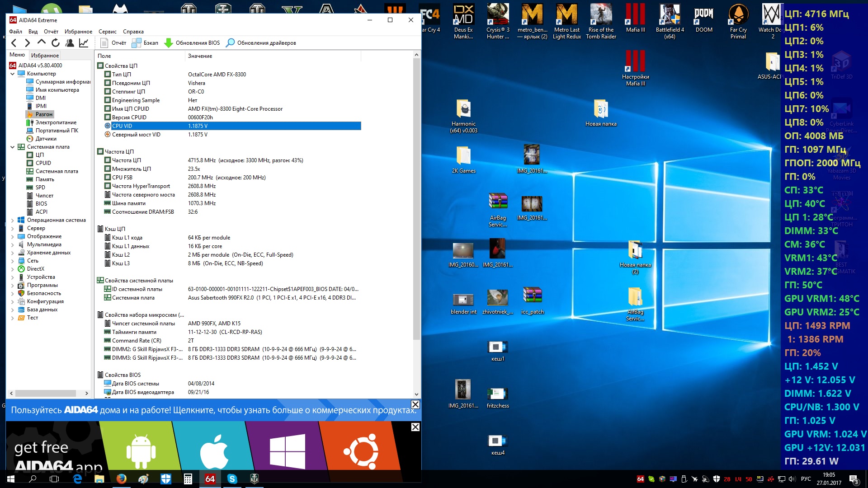Open the user profile icon in toolbar
The height and width of the screenshot is (488, 868).
point(70,43)
